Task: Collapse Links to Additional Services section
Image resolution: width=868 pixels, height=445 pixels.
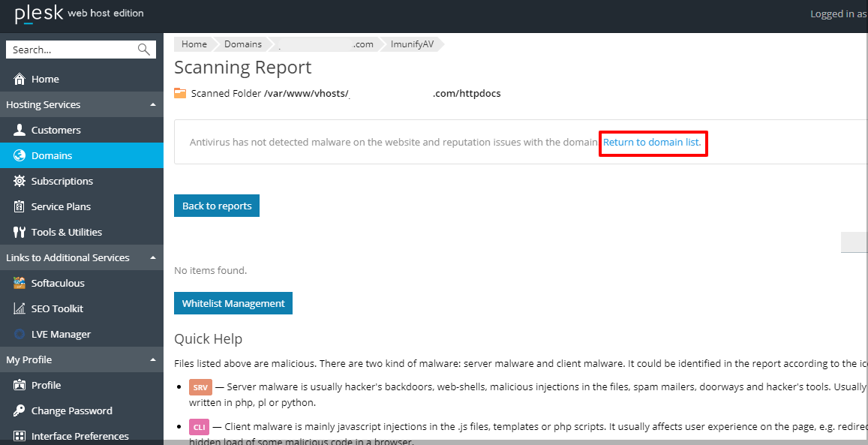Action: (x=153, y=257)
